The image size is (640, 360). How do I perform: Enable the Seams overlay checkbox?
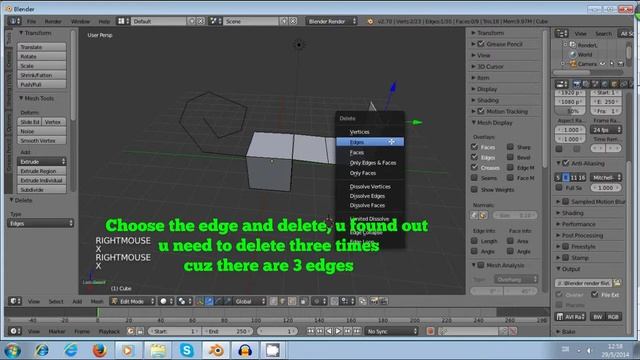[474, 178]
